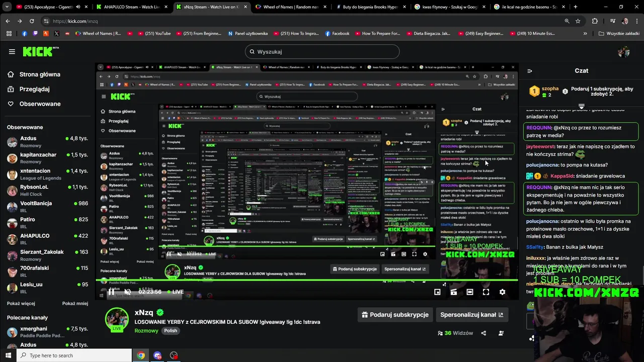Open xntentacion channel in sidebar
This screenshot has width=644, height=362.
(x=48, y=174)
